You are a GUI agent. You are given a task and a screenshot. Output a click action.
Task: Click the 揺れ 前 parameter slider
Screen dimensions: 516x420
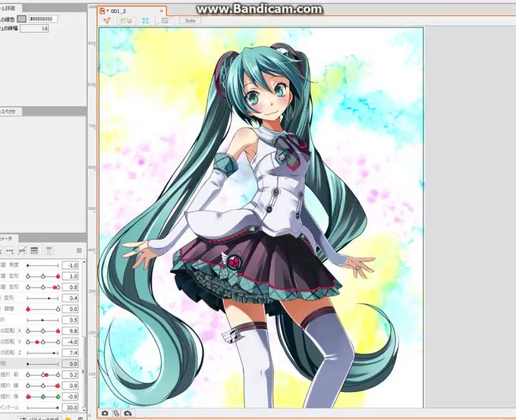(42, 375)
